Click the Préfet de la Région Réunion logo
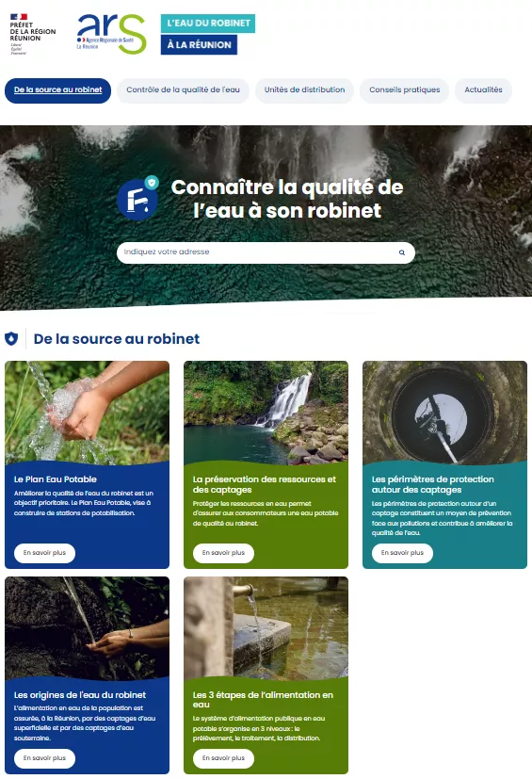This screenshot has width=532, height=779. pos(33,34)
